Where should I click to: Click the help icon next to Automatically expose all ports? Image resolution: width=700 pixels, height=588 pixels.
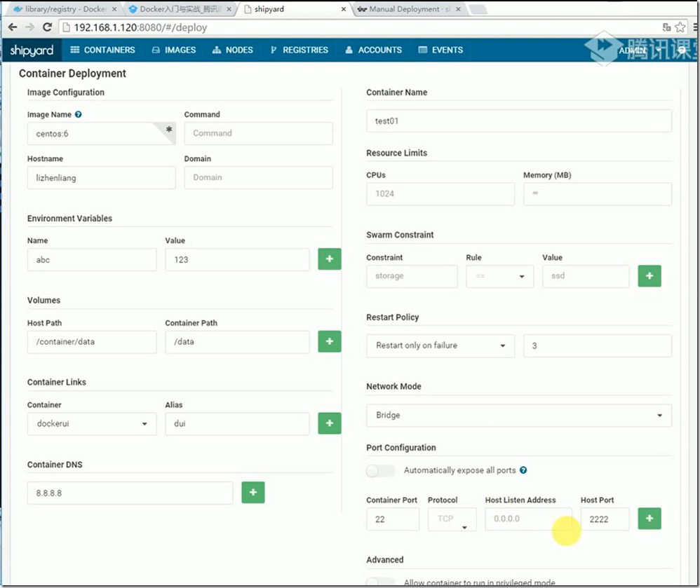click(x=523, y=470)
